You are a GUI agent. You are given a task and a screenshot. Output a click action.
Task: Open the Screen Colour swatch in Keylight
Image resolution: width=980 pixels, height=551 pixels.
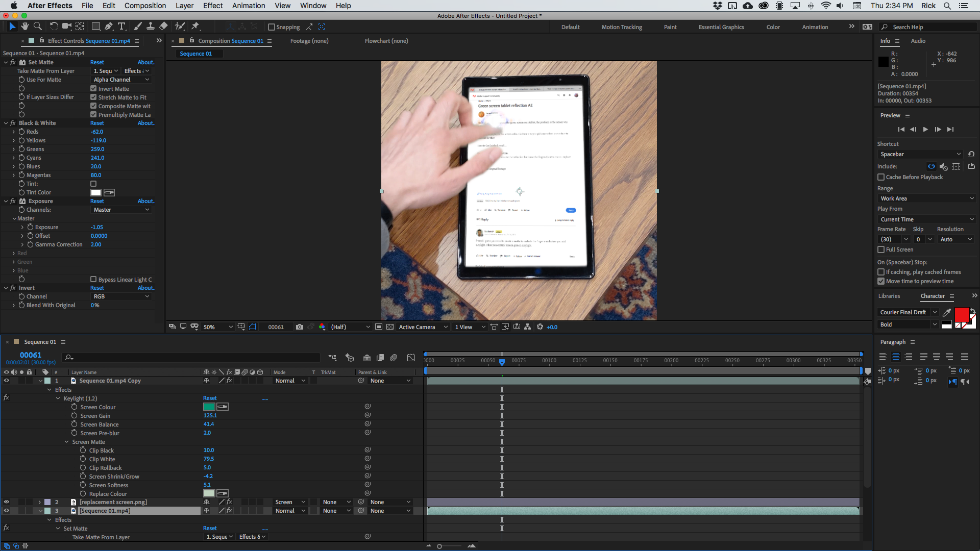point(209,407)
